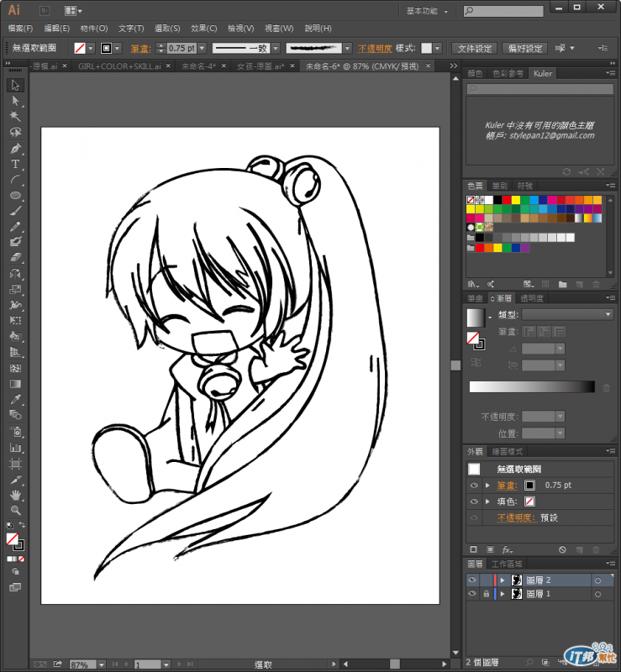Switch to Kuler panel tab
Screen dimensions: 621x672
click(543, 74)
